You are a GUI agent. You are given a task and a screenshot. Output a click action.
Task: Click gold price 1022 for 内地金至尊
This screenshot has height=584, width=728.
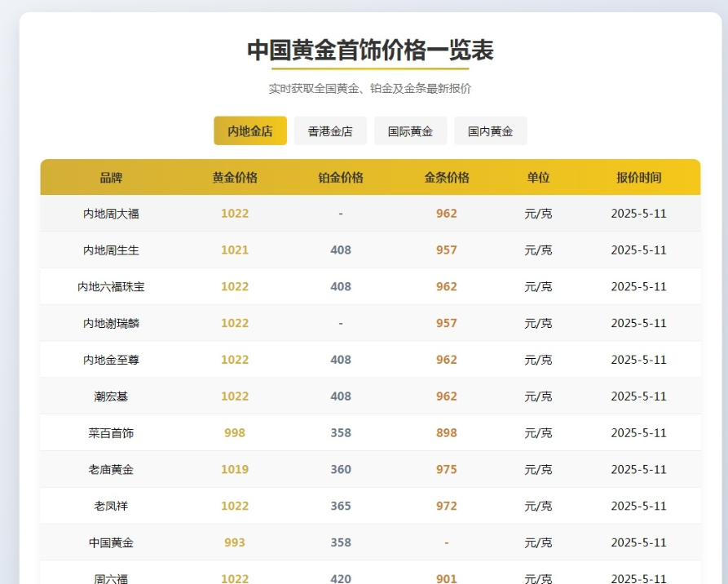click(x=235, y=360)
